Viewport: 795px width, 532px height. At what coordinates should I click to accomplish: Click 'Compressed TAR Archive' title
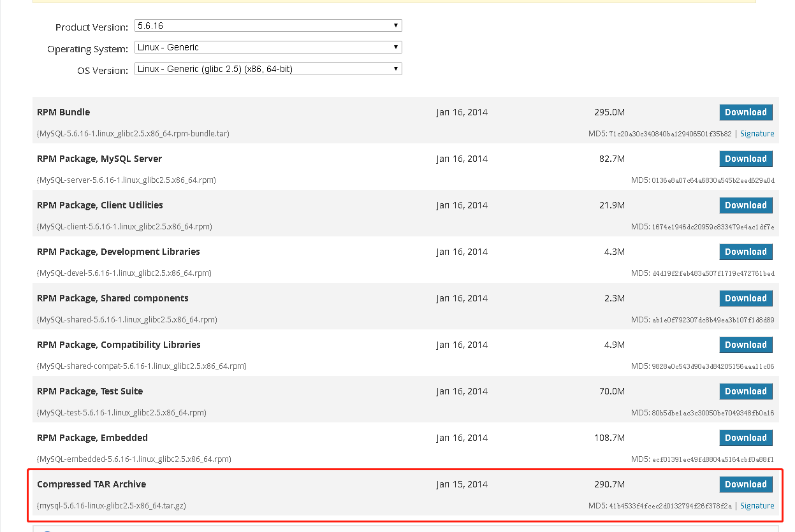pos(92,484)
